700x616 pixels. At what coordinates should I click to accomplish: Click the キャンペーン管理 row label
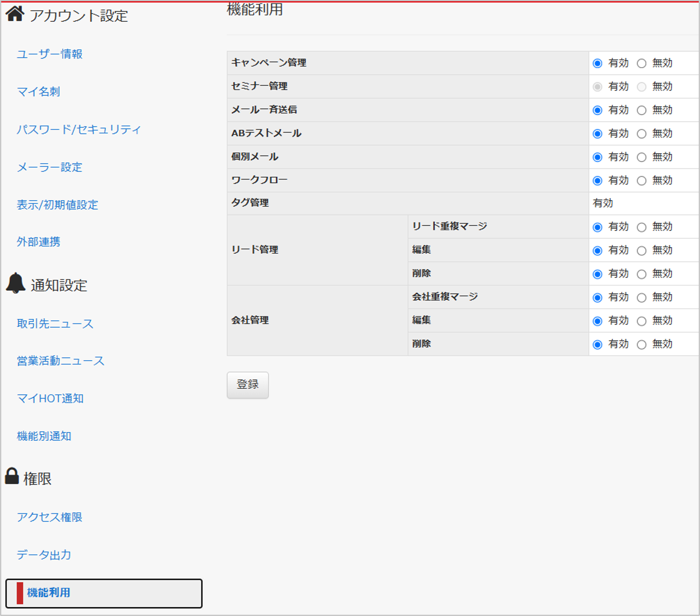tap(269, 63)
